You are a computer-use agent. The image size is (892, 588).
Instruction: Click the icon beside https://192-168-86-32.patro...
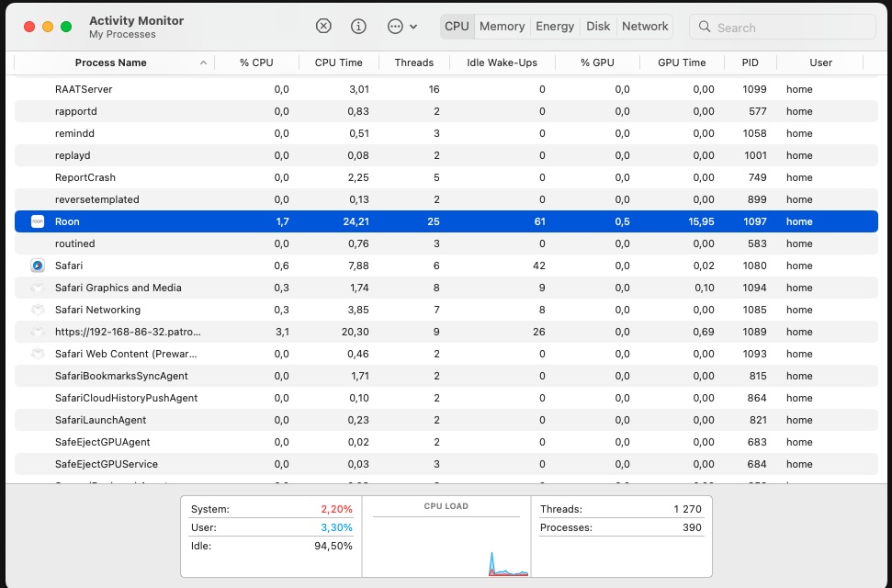38,332
